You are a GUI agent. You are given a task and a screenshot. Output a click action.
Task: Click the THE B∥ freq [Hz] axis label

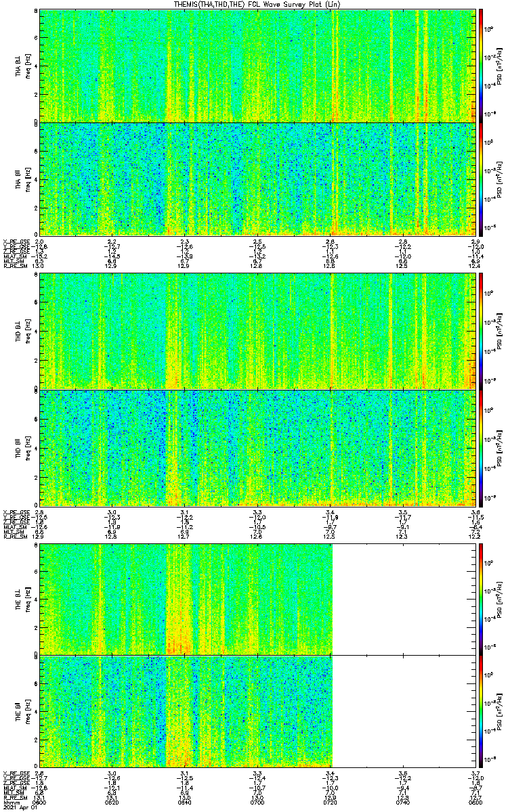click(x=28, y=712)
